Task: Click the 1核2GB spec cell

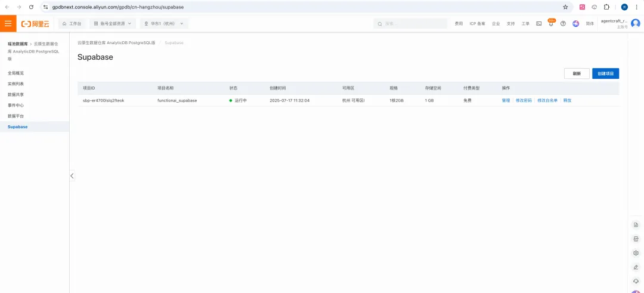Action: [x=397, y=101]
